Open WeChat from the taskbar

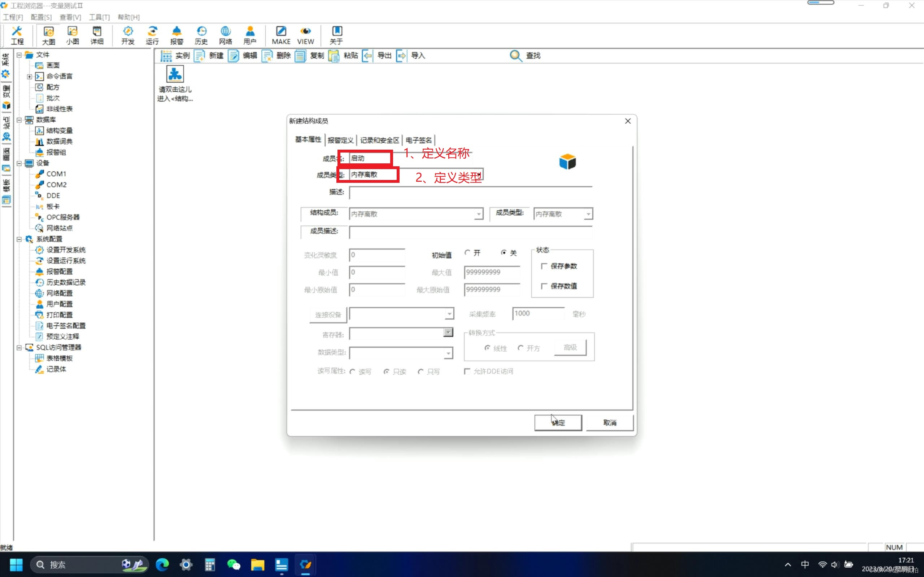(x=233, y=564)
